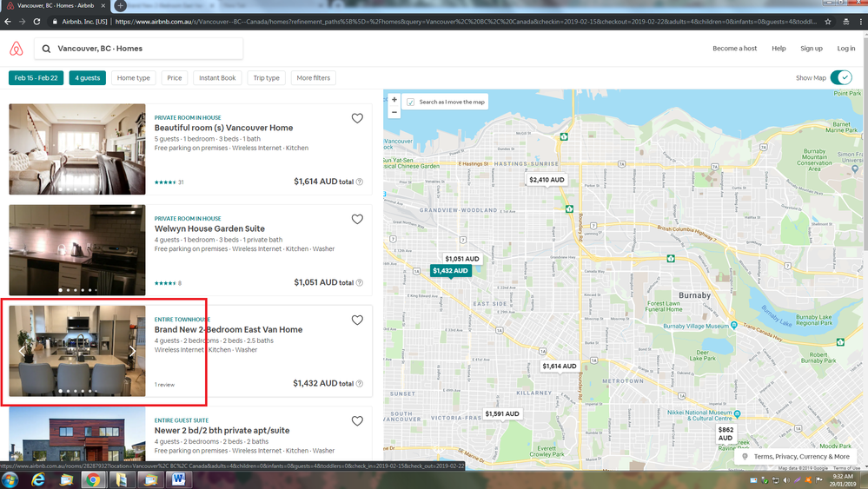Select the $2,410 AUD map price marker
The image size is (868, 489).
coord(547,180)
